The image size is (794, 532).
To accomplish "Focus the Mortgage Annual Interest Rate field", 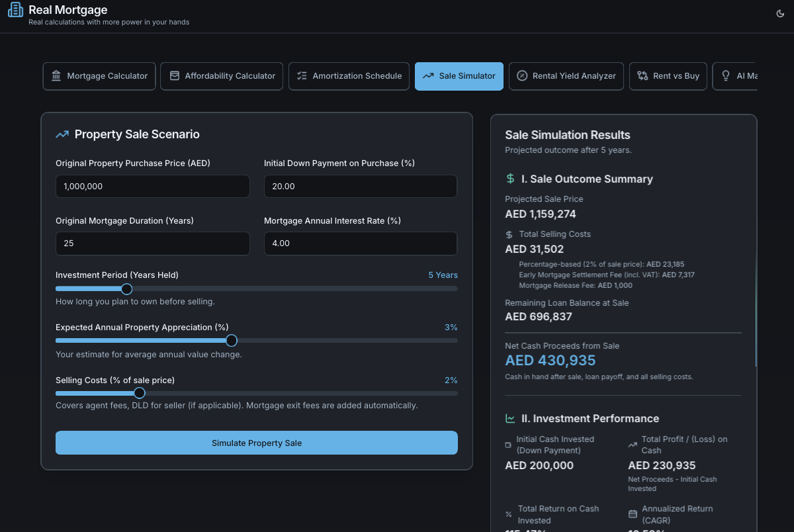I will coord(360,244).
